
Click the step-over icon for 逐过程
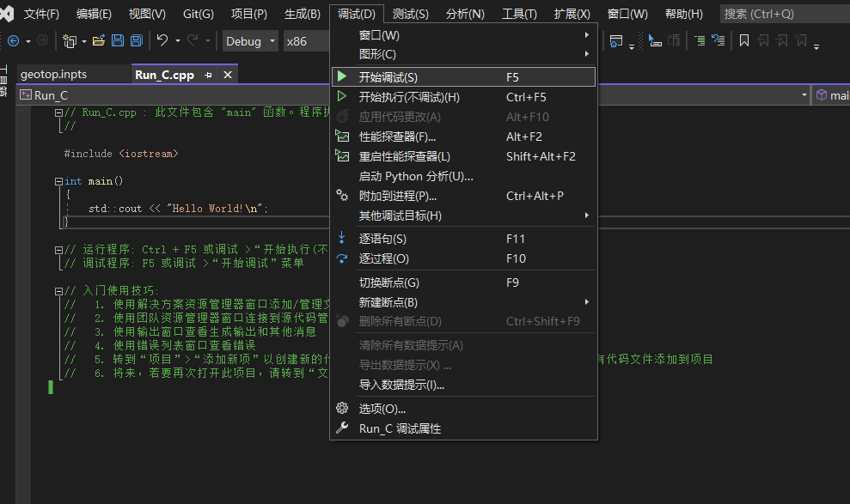pyautogui.click(x=341, y=258)
